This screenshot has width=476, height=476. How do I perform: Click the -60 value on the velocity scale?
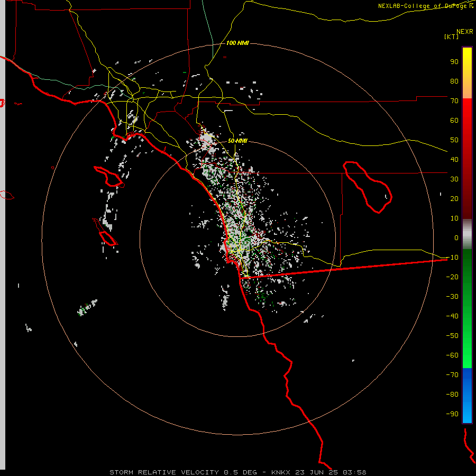point(452,355)
